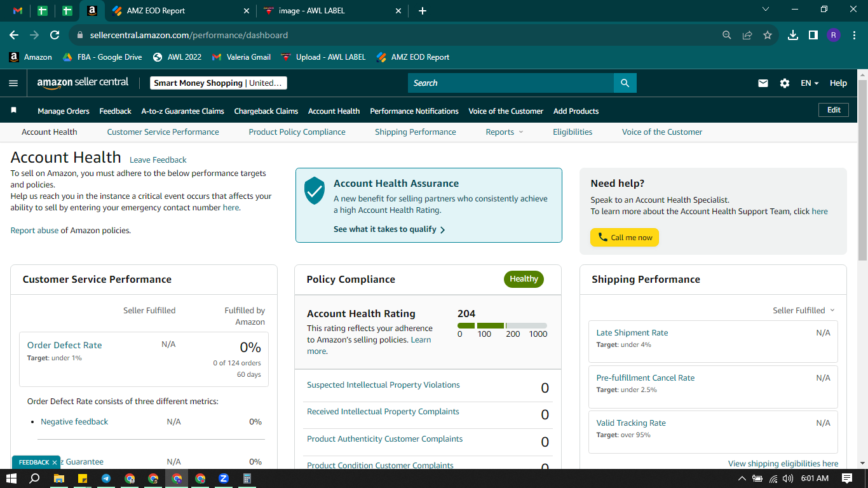The height and width of the screenshot is (488, 868).
Task: Open File Explorer from the taskbar
Action: click(x=58, y=478)
